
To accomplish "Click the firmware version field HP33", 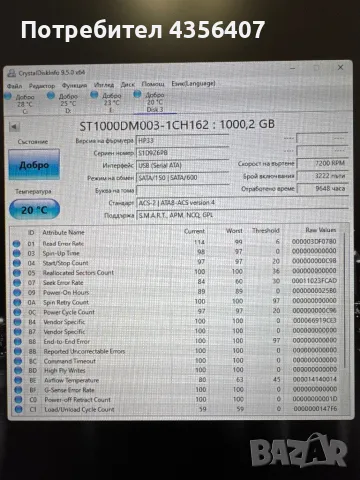I will (182, 140).
